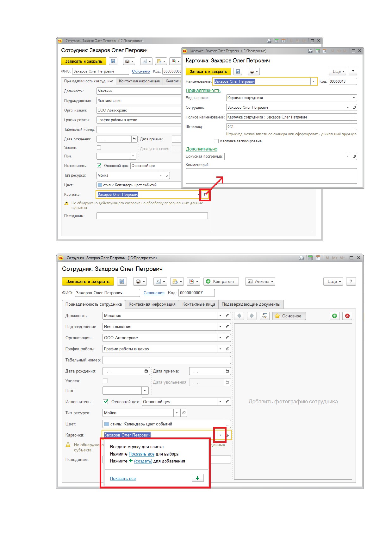Expand the Основной цех dropdown in bottom window
The height and width of the screenshot is (555, 392).
pos(221,402)
